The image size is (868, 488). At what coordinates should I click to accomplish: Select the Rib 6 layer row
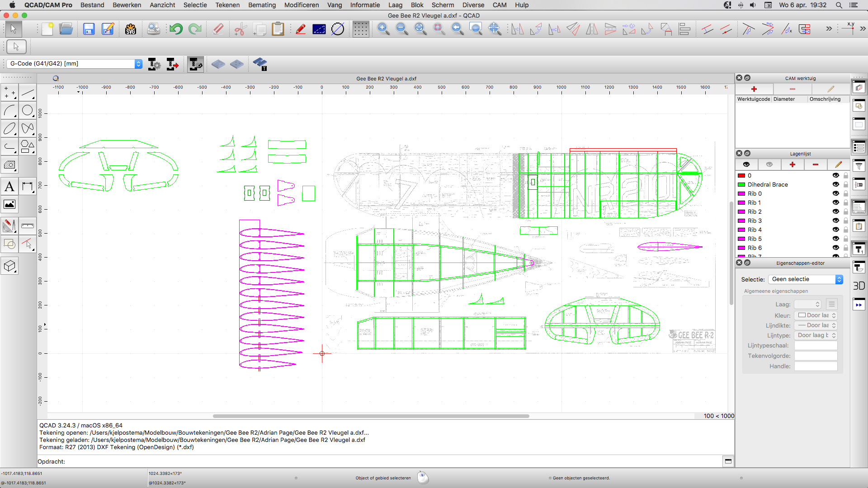point(793,248)
